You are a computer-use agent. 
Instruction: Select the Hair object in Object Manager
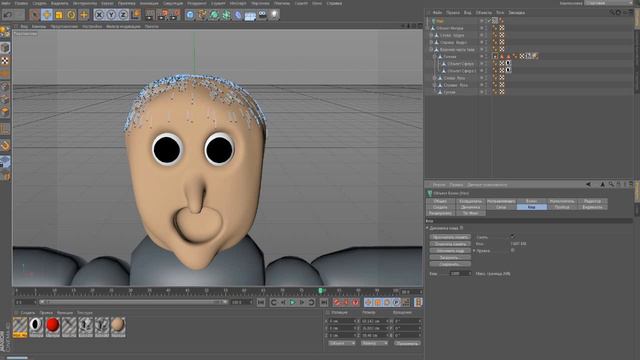440,21
